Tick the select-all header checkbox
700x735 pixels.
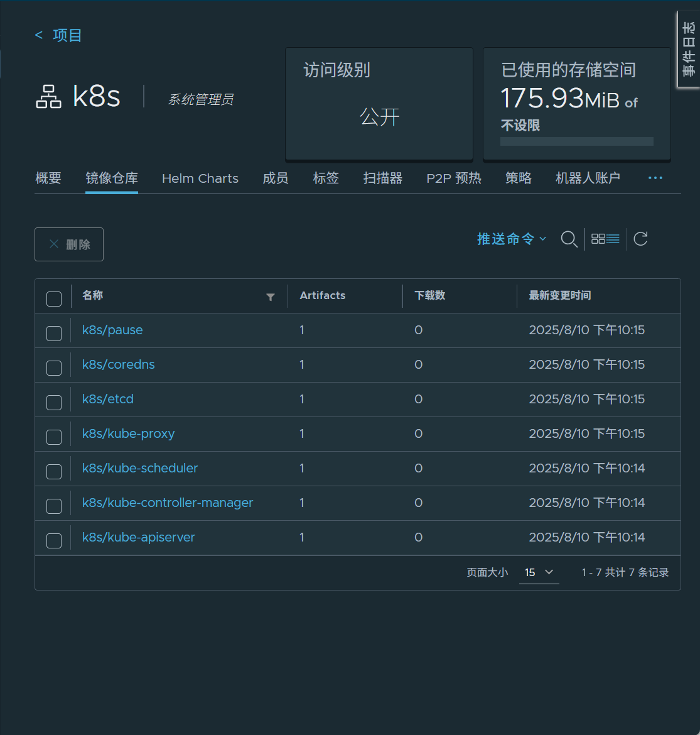click(x=54, y=298)
